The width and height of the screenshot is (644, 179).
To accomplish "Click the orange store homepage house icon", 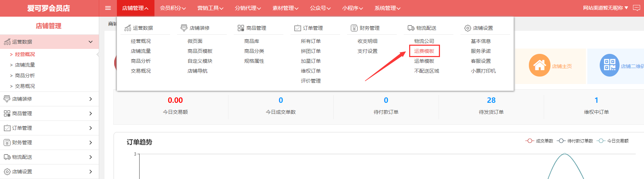I will point(539,65).
